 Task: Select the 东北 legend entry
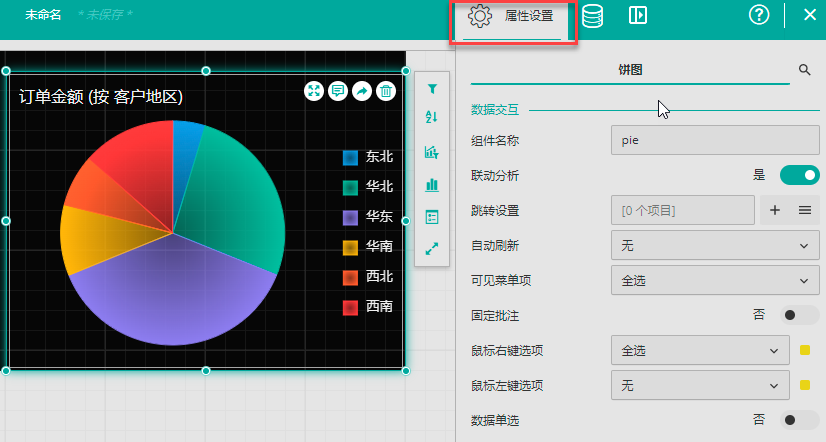368,157
